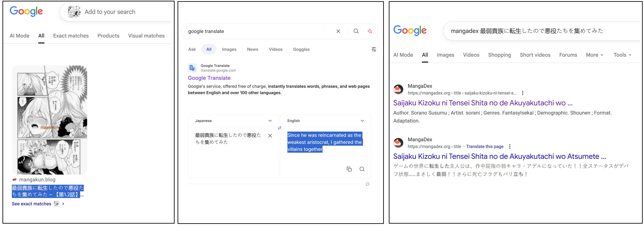The height and width of the screenshot is (230, 644).
Task: Clear the Japanese input text
Action: (270, 136)
